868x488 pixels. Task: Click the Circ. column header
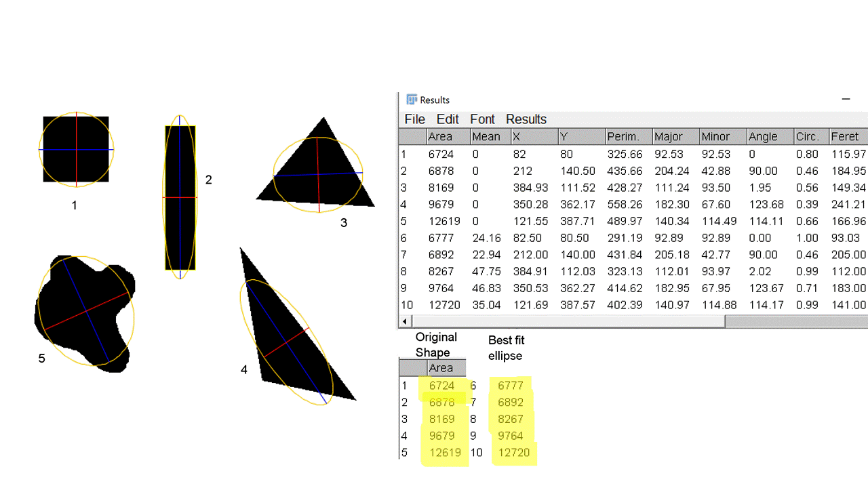click(x=808, y=137)
